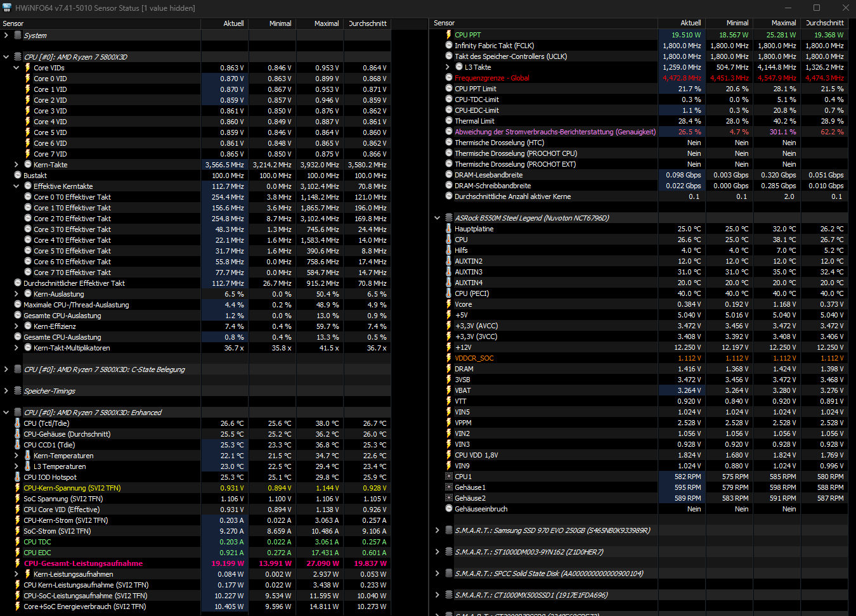Screen dimensions: 856x616
Task: Click the right pane Sensor column header
Action: point(544,23)
